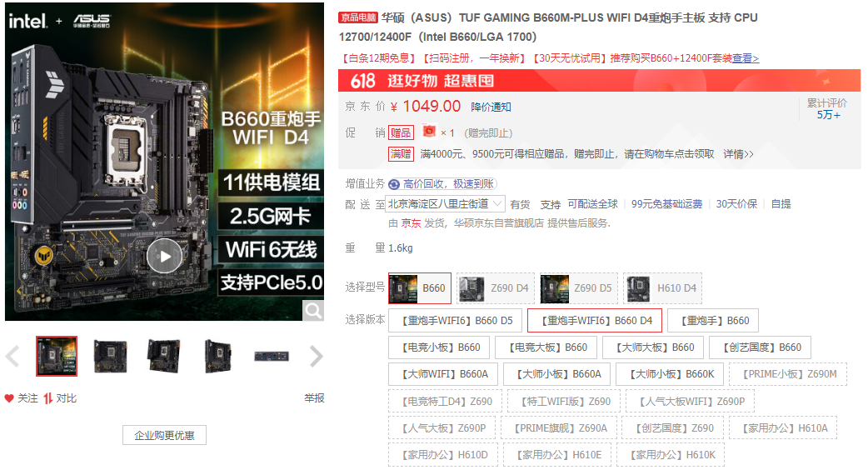Choose version 【家用办公】H610D
The height and width of the screenshot is (470, 868).
pos(443,455)
